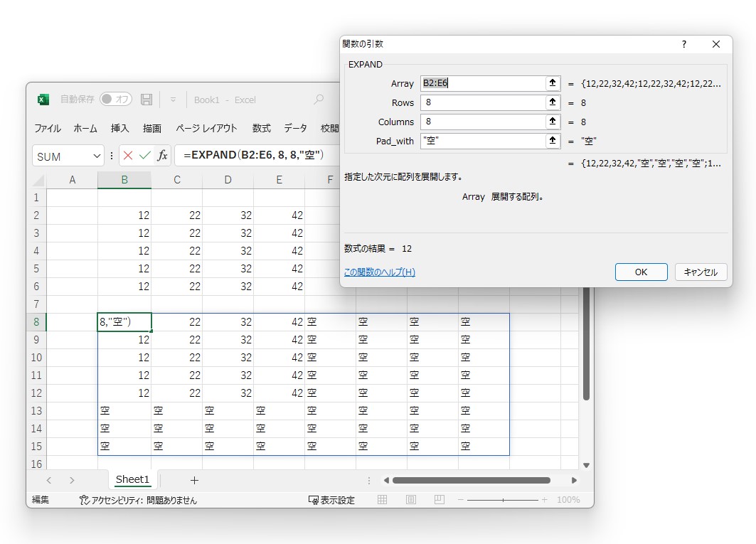Viewport: 756px width, 544px height.
Task: Click Pad_with field range selector icon
Action: [553, 141]
